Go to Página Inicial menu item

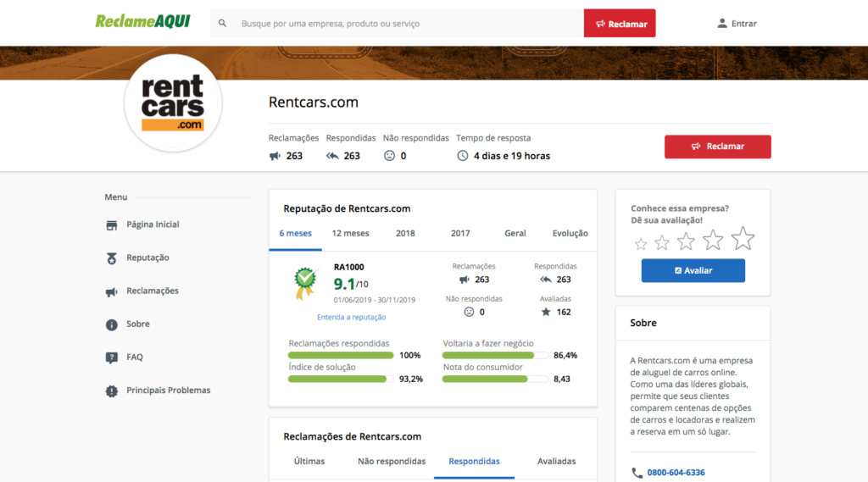(x=153, y=224)
